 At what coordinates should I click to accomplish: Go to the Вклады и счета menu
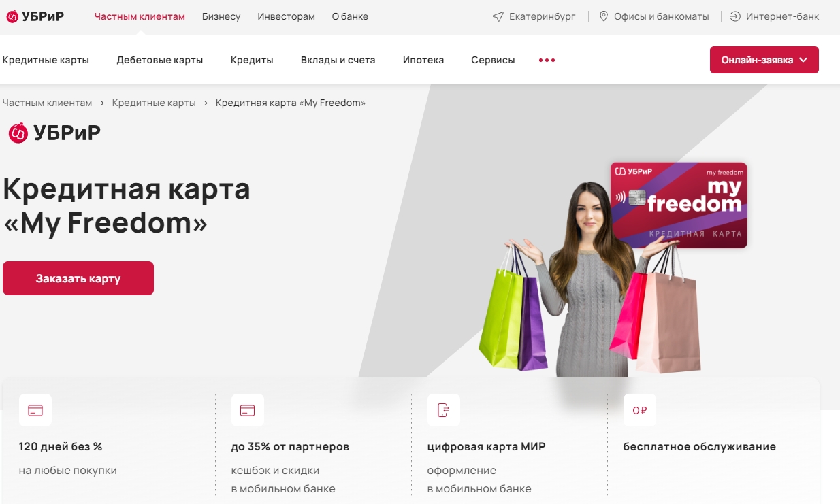coord(338,60)
